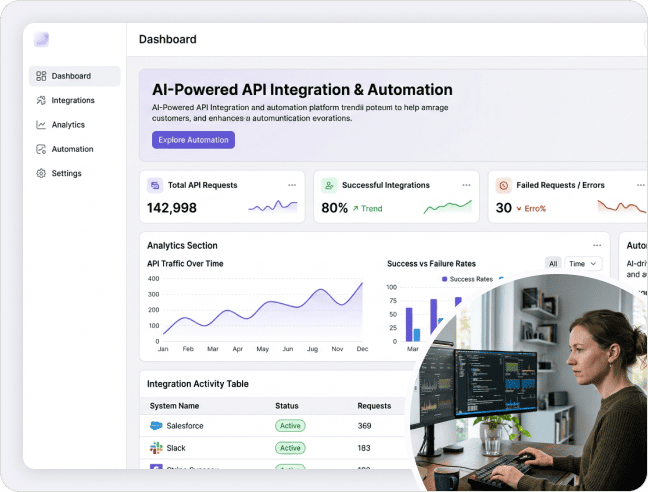
Task: Click the Total API Requests sparkline
Action: 272,206
